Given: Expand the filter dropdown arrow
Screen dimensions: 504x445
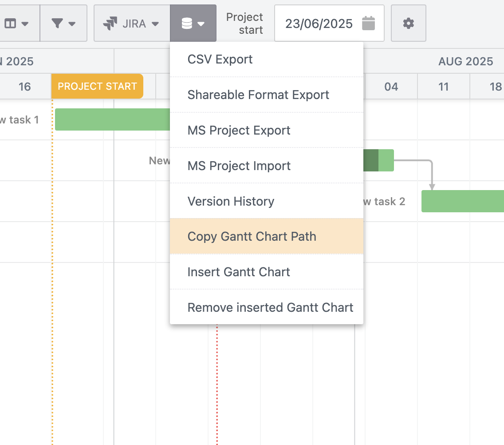Looking at the screenshot, I should (x=71, y=24).
